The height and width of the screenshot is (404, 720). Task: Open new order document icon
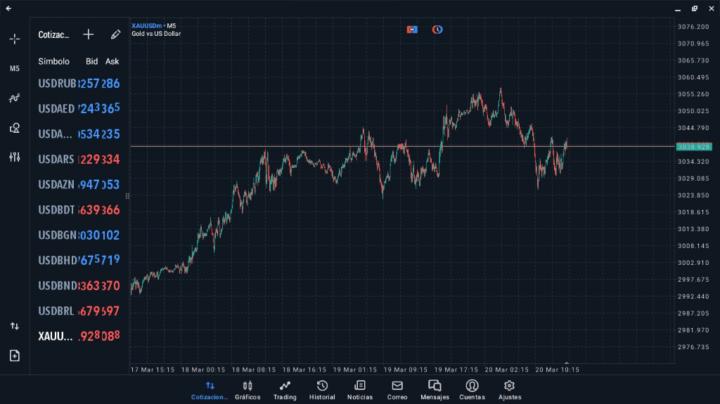click(14, 355)
